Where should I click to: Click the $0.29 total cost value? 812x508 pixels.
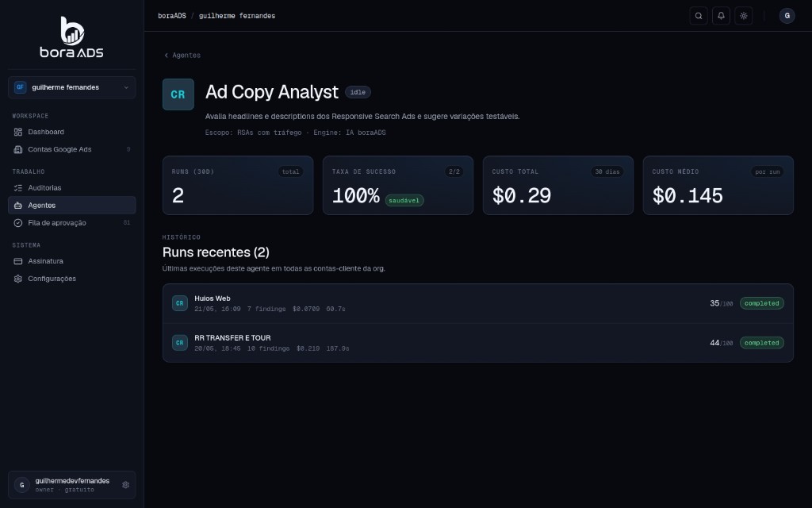coord(522,195)
